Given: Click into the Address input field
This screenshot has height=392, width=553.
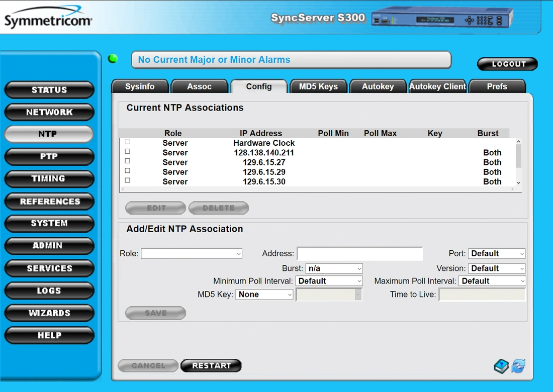Looking at the screenshot, I should pyautogui.click(x=360, y=254).
